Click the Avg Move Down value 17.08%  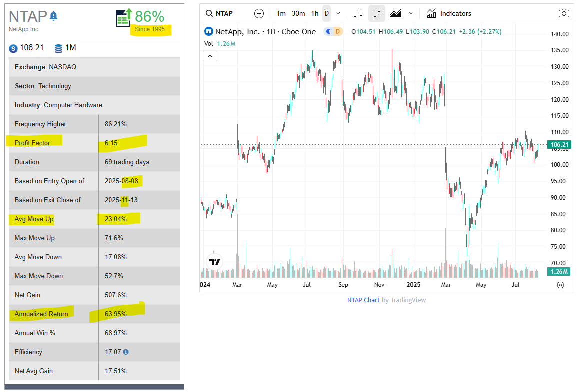coord(116,257)
